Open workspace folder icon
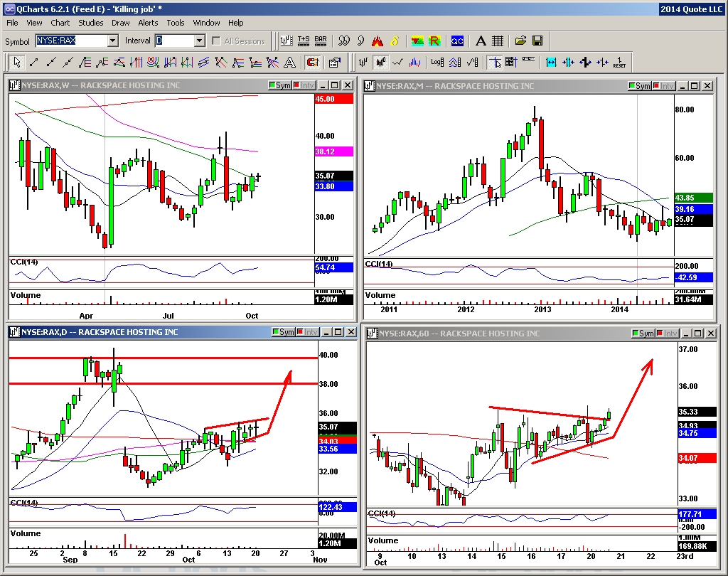This screenshot has width=728, height=576. pos(520,41)
